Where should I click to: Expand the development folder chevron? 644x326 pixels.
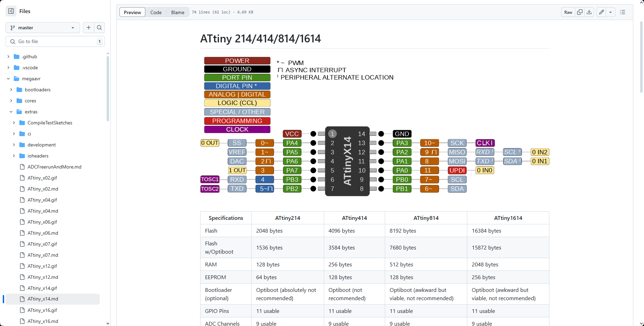14,145
